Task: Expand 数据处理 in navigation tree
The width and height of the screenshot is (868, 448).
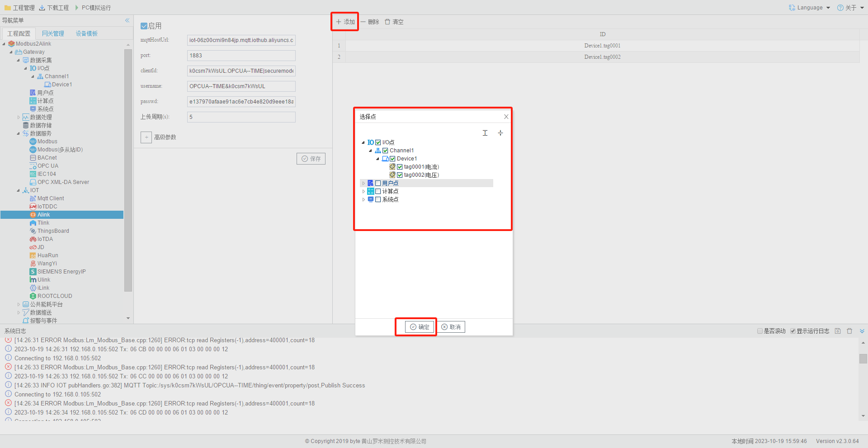Action: pyautogui.click(x=19, y=117)
